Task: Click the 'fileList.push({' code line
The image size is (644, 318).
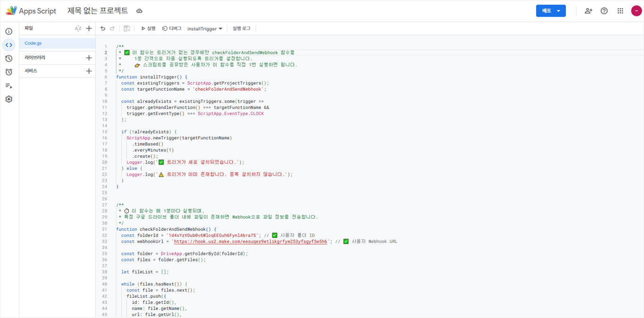Action: pos(146,296)
